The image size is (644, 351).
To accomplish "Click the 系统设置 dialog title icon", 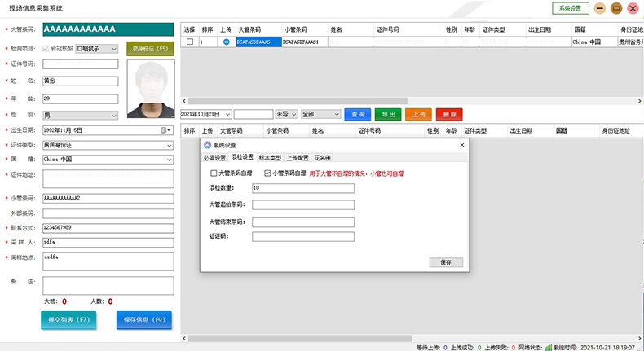I will (x=206, y=145).
